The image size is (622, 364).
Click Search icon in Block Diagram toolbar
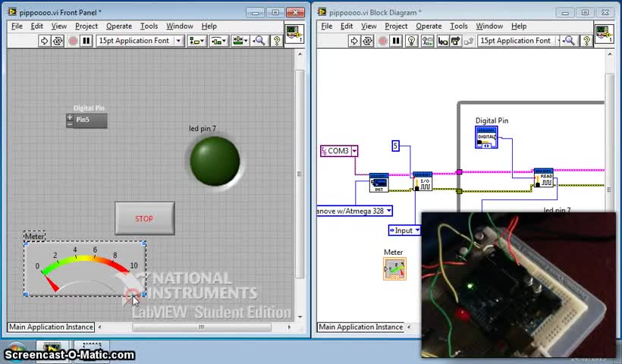point(569,41)
